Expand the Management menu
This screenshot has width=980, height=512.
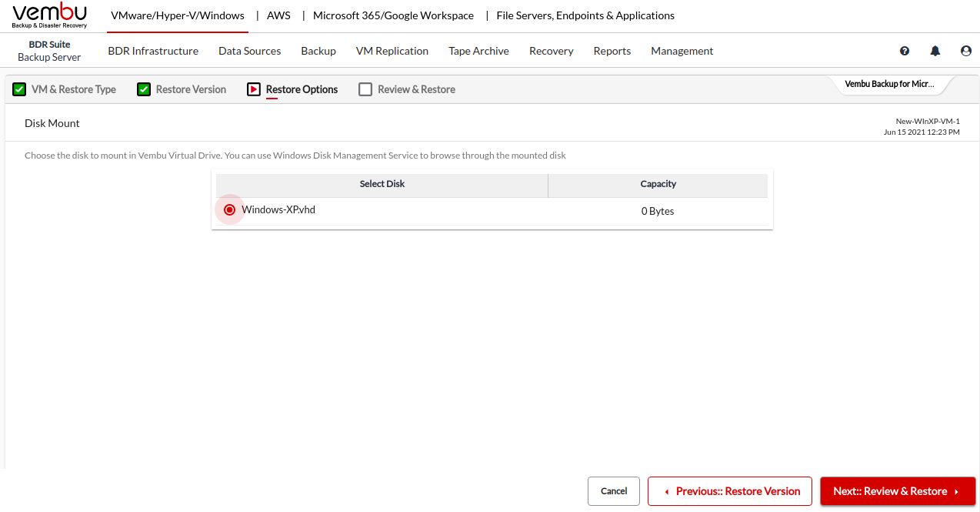(x=682, y=51)
